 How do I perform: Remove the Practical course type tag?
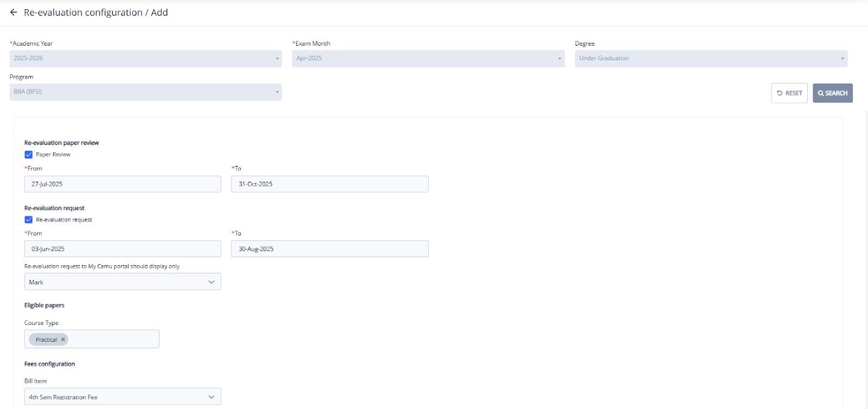tap(63, 340)
